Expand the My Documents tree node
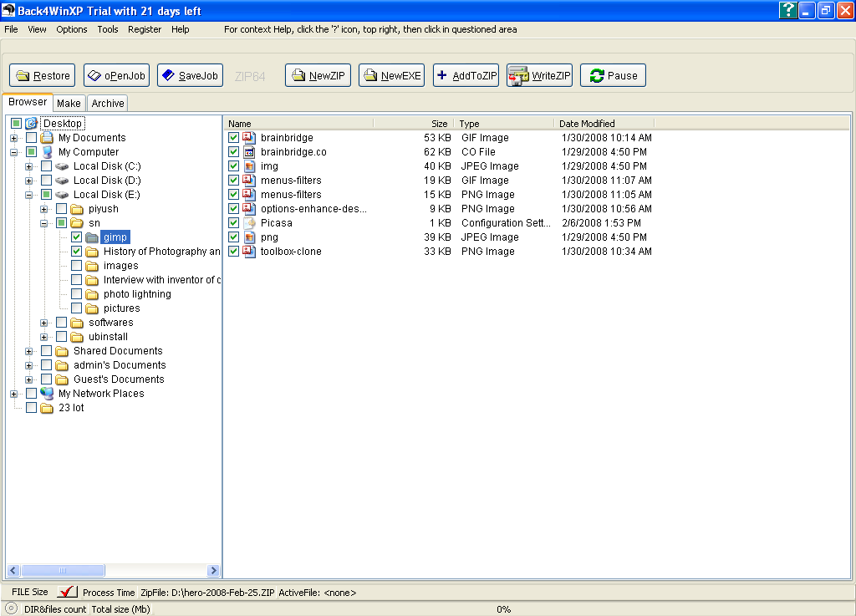Viewport: 856px width, 616px height. tap(13, 138)
